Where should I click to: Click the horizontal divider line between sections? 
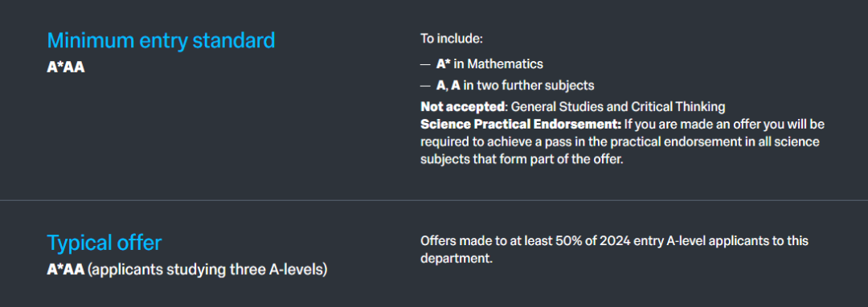coord(434,200)
